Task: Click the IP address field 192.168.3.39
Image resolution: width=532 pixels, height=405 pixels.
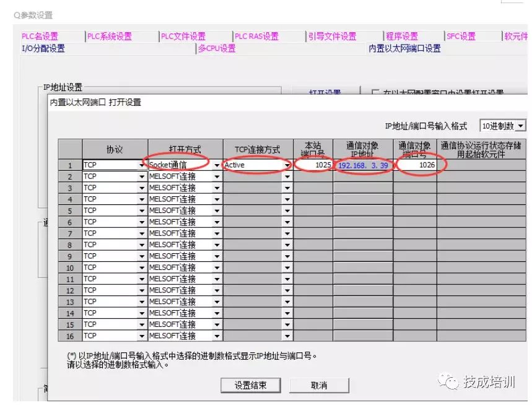Action: coord(363,165)
